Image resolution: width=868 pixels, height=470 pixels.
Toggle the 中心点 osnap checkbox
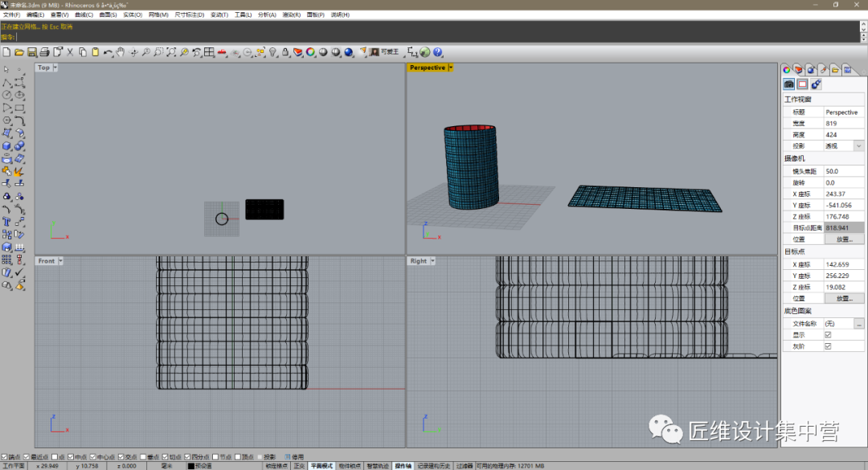pyautogui.click(x=92, y=456)
